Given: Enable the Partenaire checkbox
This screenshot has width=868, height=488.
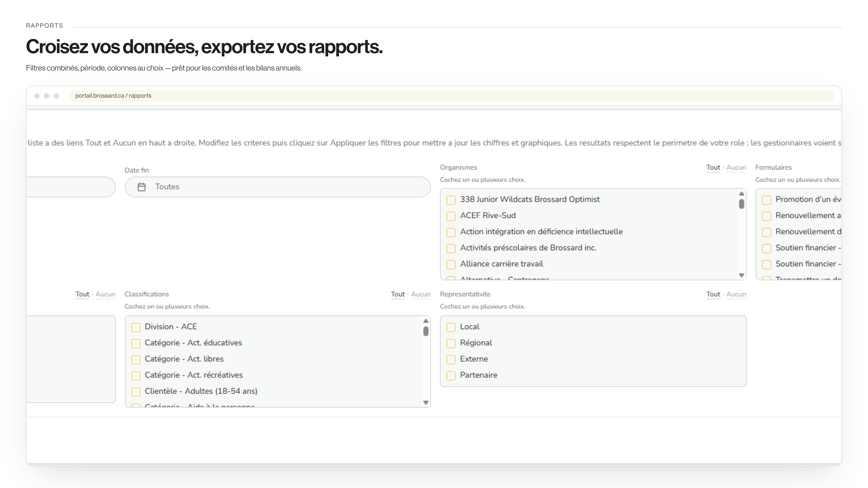Looking at the screenshot, I should click(451, 376).
